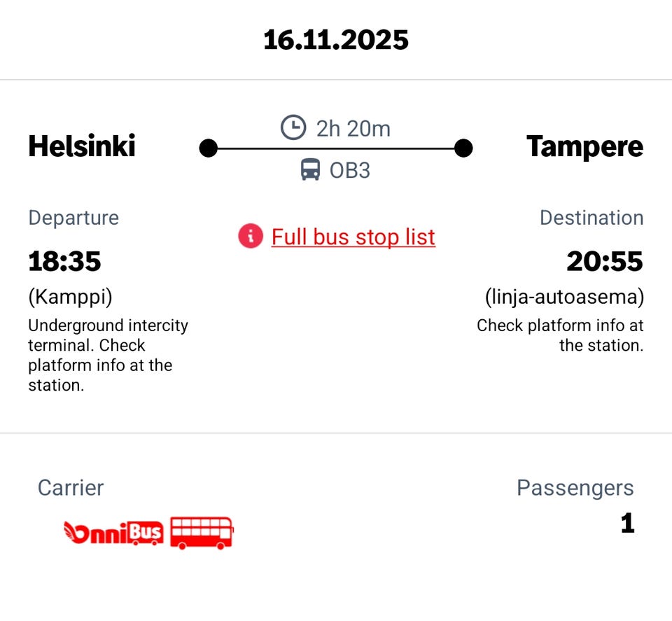672x621 pixels.
Task: Click the Passengers count number
Action: (x=627, y=524)
